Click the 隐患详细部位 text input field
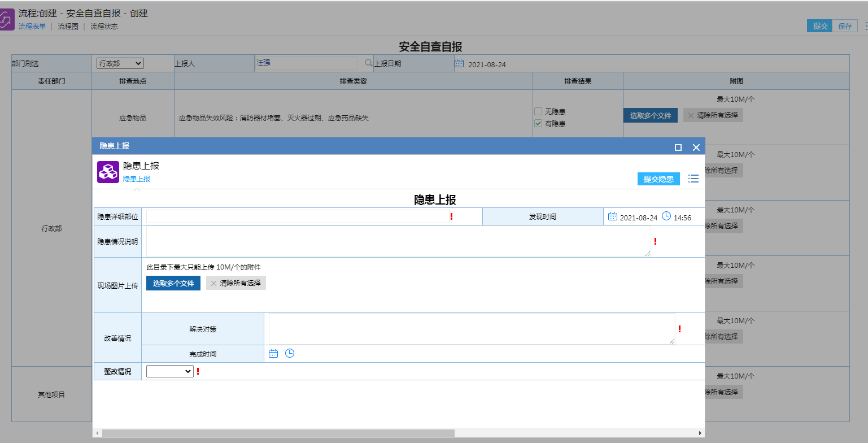868x443 pixels. [x=298, y=216]
